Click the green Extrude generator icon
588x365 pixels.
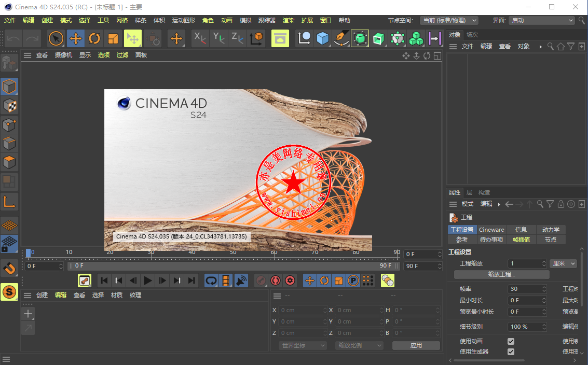pos(378,38)
